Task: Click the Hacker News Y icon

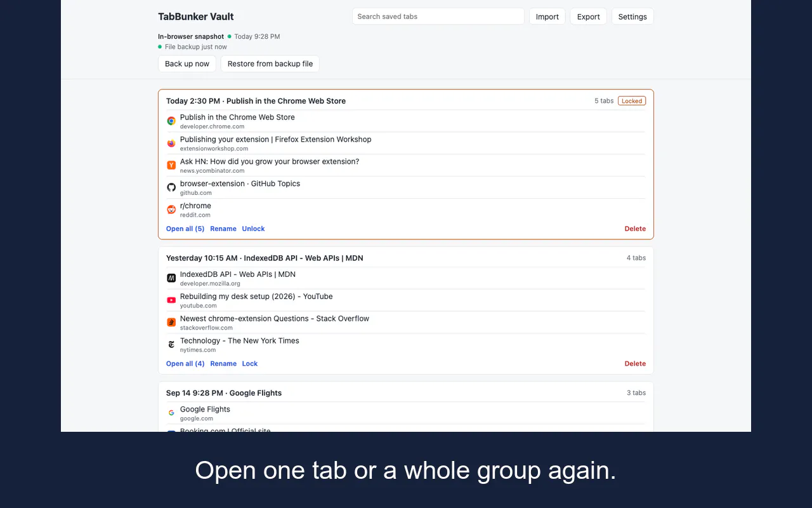Action: click(171, 165)
